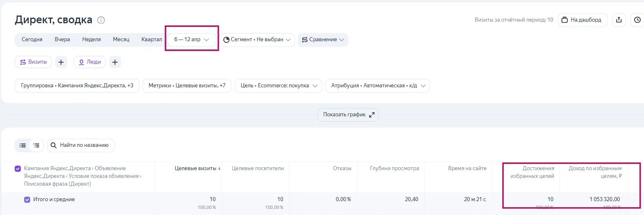644x215 pixels.
Task: Click the Найти по названию search field
Action: [x=81, y=145]
